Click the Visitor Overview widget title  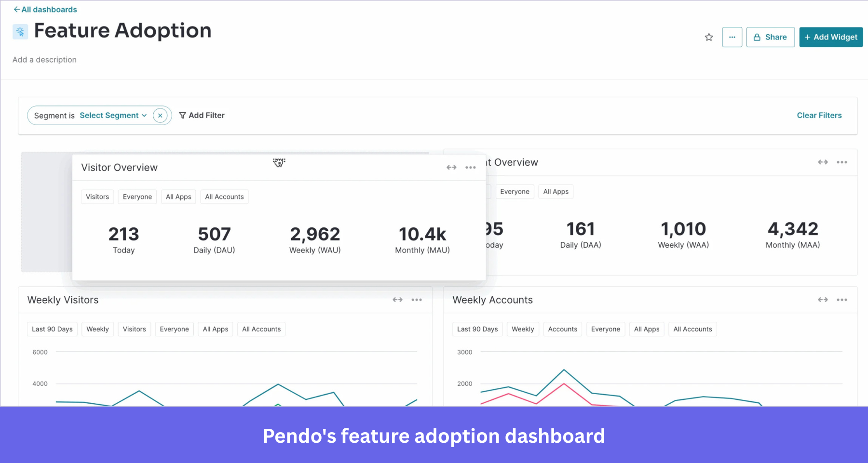[x=119, y=168]
